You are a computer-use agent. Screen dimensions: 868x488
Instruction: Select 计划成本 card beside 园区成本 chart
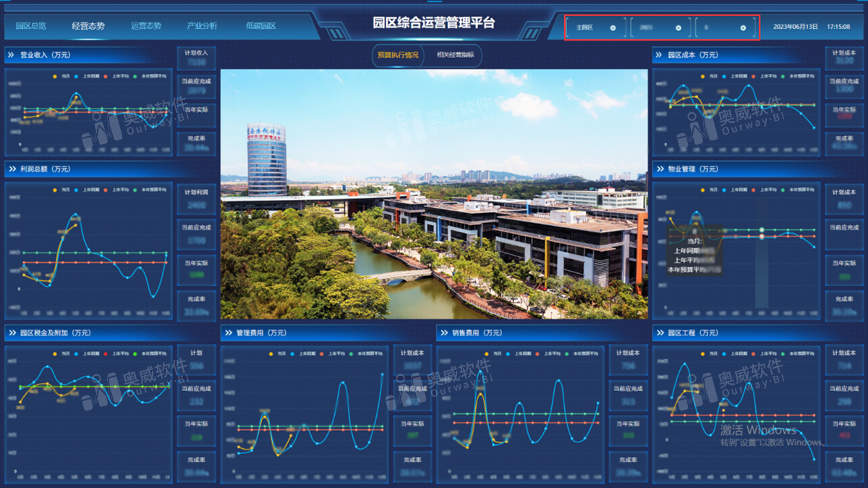tap(844, 58)
